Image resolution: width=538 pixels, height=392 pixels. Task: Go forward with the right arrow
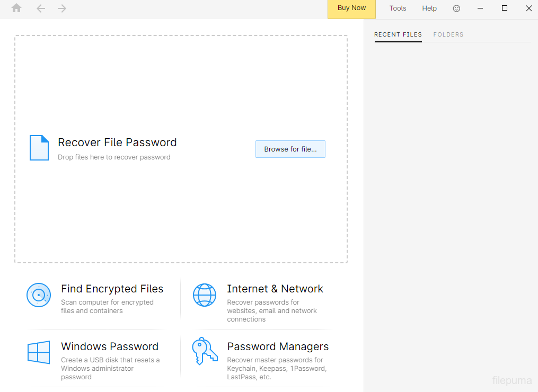click(x=62, y=8)
